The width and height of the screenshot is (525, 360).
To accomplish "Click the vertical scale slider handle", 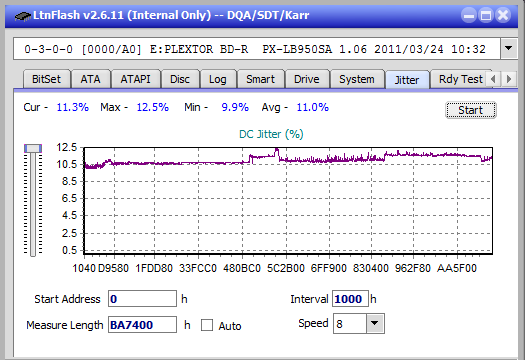I will click(33, 149).
